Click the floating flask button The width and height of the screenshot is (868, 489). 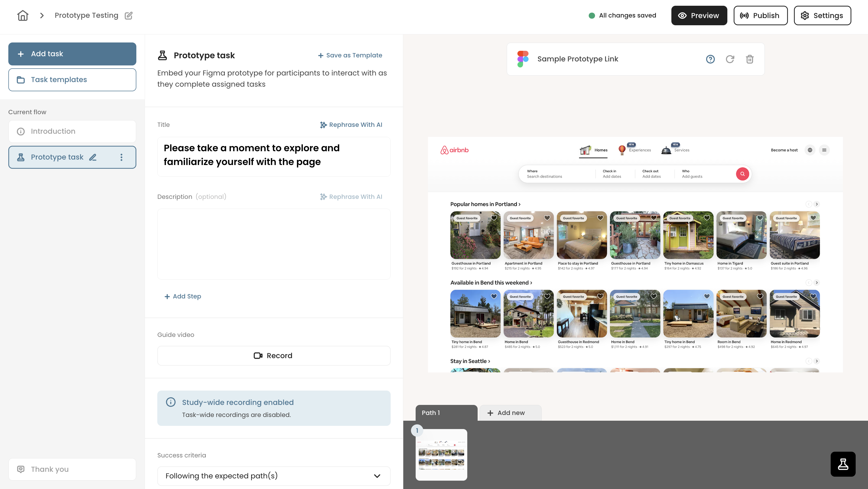pyautogui.click(x=843, y=464)
